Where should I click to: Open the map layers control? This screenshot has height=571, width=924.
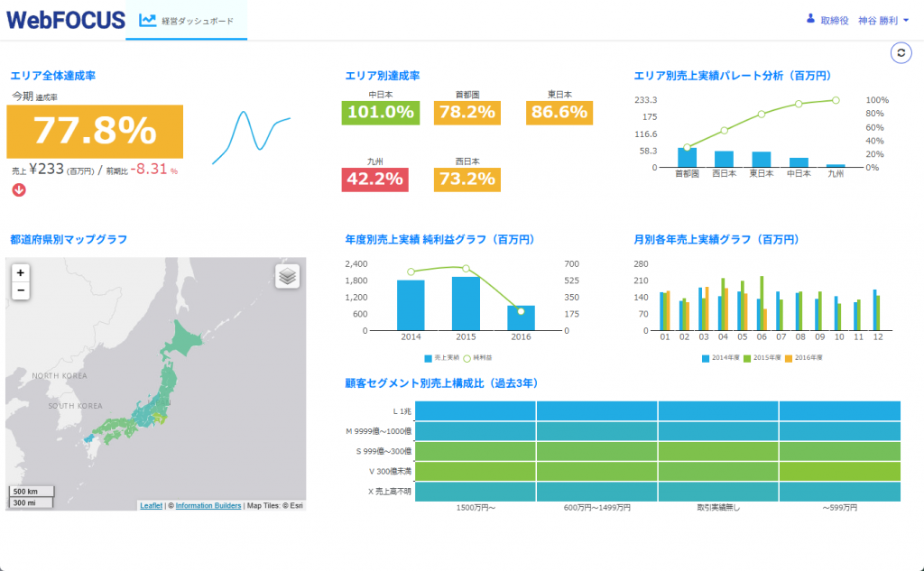287,276
